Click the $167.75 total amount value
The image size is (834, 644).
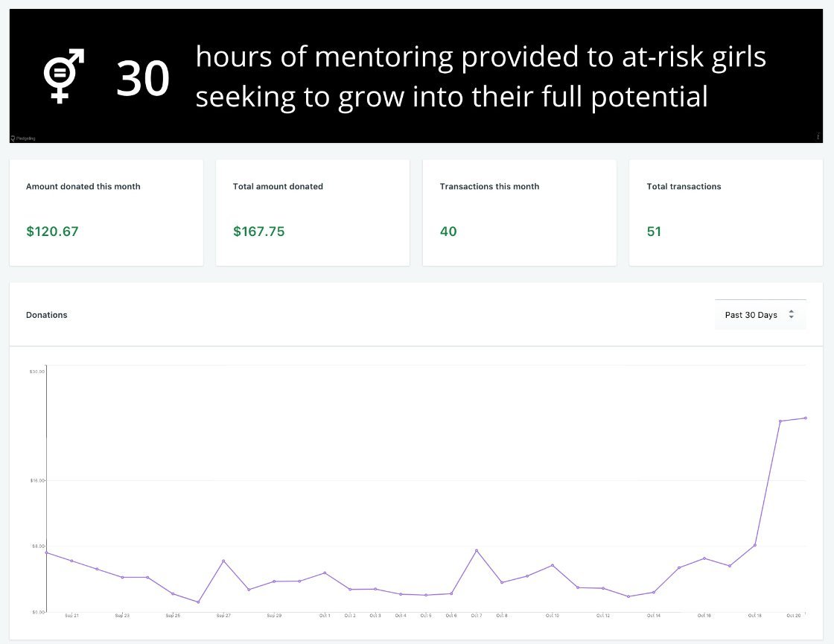[259, 232]
